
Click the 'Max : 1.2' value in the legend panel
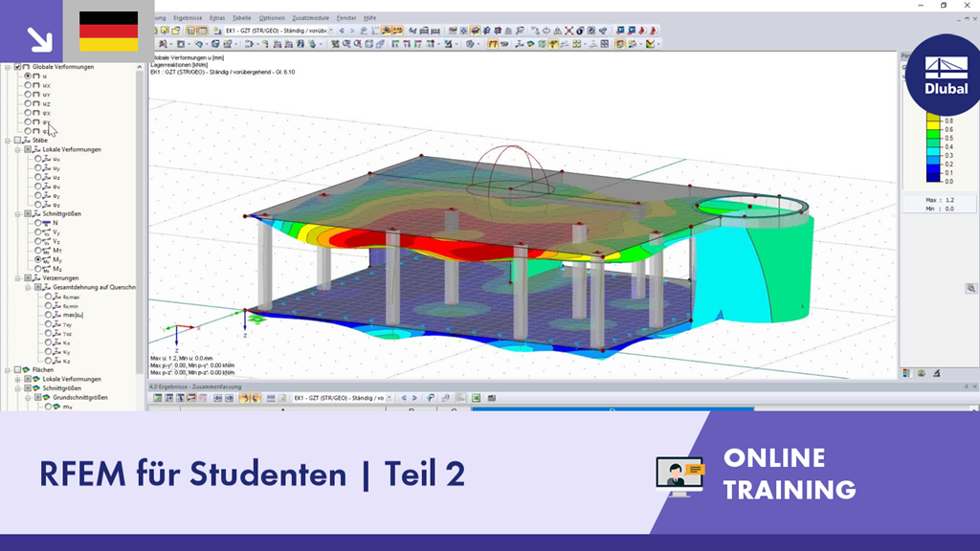[x=940, y=200]
